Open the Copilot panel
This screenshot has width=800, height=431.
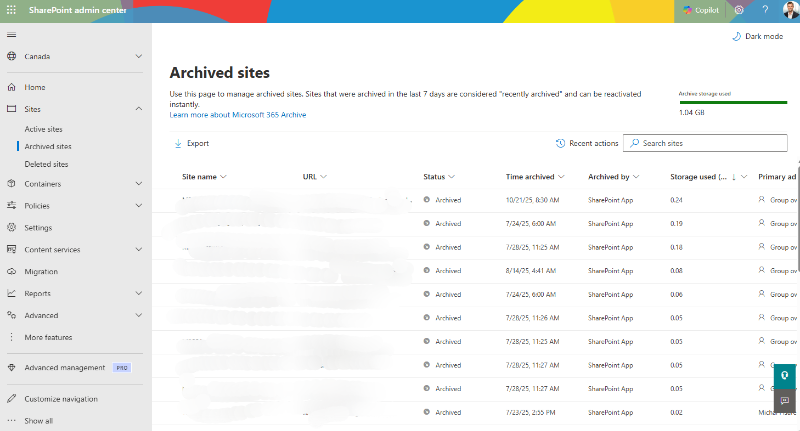pos(702,9)
